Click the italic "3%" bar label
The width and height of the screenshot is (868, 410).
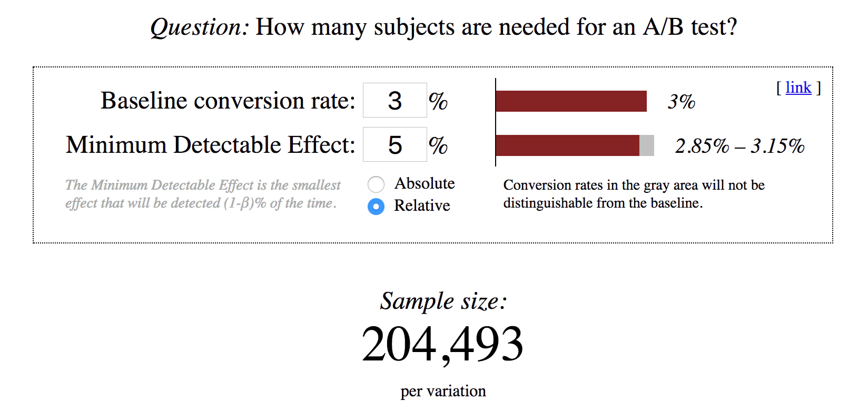(681, 102)
